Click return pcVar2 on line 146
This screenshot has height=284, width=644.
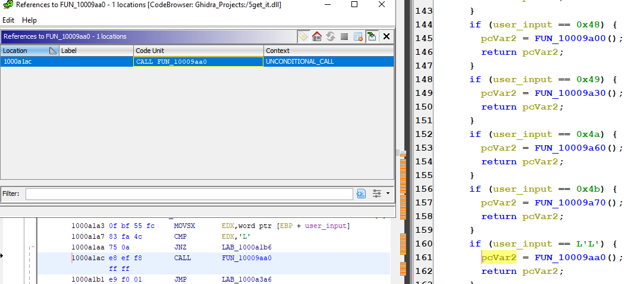[x=523, y=52]
